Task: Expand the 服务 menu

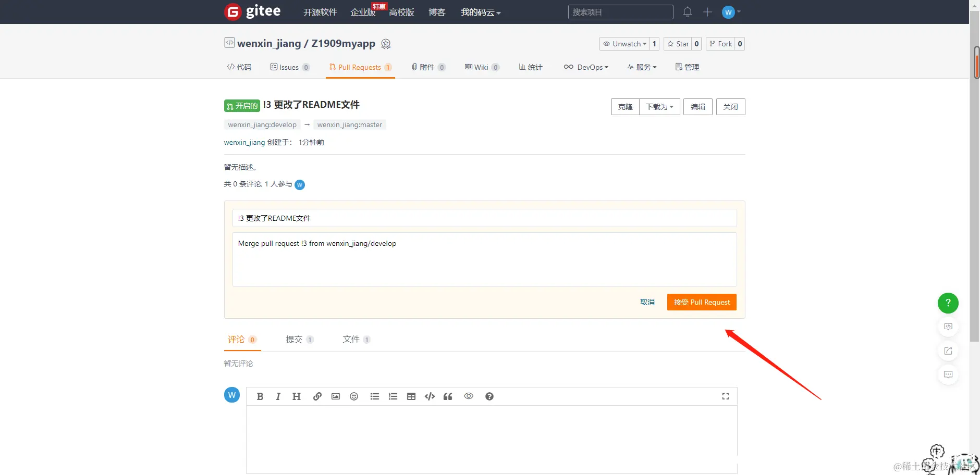Action: [642, 67]
